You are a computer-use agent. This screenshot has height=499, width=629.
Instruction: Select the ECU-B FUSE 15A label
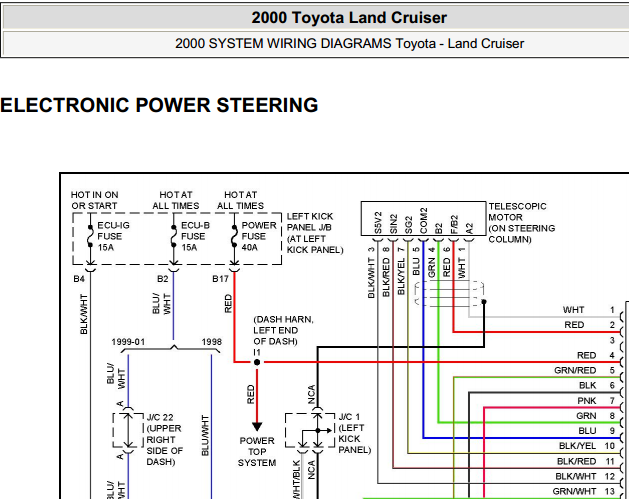[x=195, y=236]
